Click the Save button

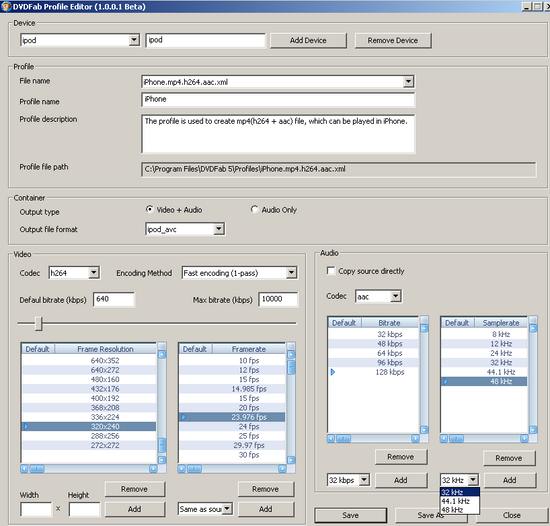coord(350,515)
